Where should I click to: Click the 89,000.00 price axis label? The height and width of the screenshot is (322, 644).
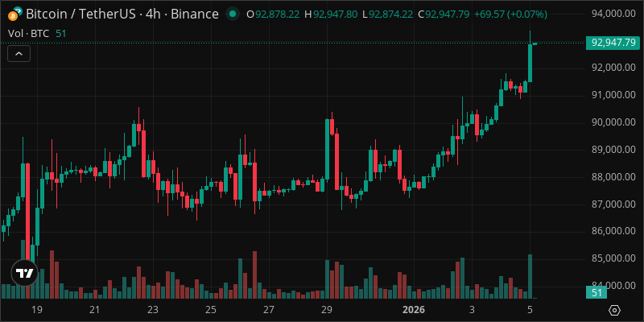click(613, 150)
